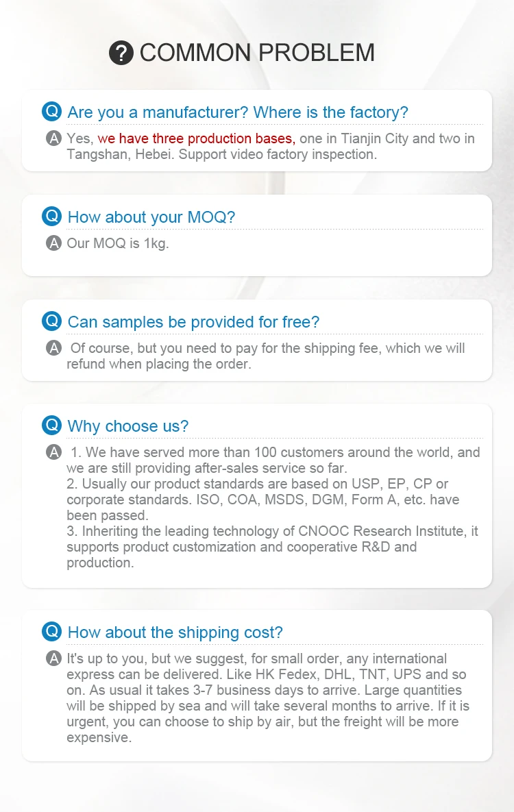The width and height of the screenshot is (514, 812).
Task: Click the A icon beside shipping fee answer
Action: click(x=53, y=348)
